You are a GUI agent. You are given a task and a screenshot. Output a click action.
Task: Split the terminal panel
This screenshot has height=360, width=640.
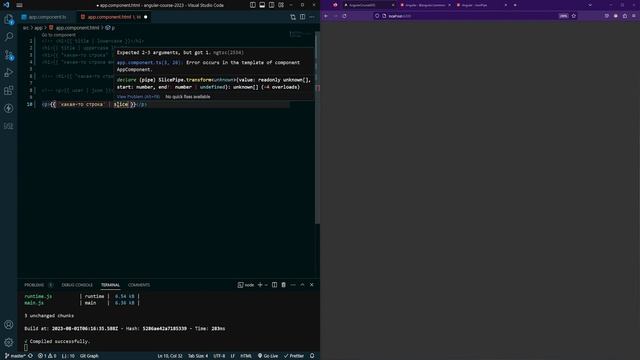274,285
